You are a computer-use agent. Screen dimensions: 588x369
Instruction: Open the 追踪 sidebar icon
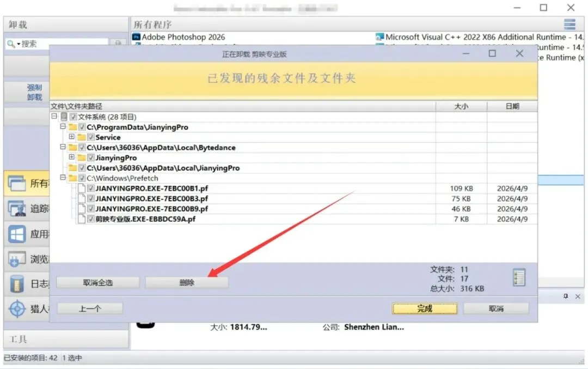pyautogui.click(x=17, y=209)
